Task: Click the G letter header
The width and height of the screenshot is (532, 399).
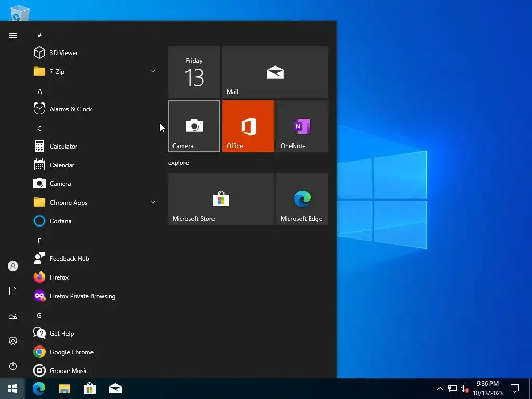Action: [x=39, y=315]
